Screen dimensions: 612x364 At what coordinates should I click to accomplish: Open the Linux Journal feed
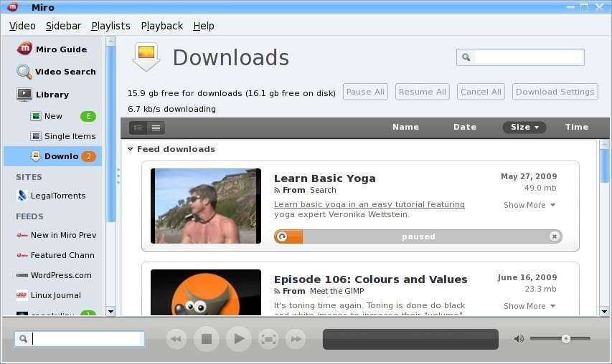tap(48, 295)
